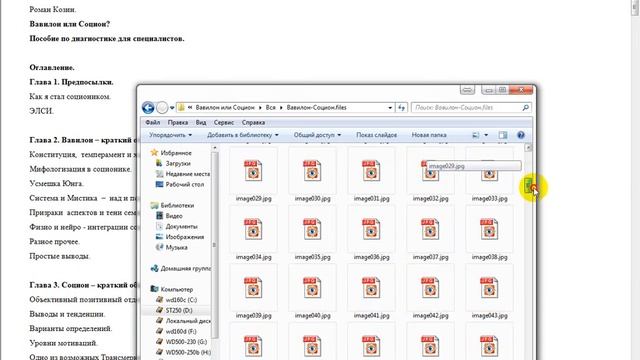
Task: Open the Музыка library
Action: [172, 247]
